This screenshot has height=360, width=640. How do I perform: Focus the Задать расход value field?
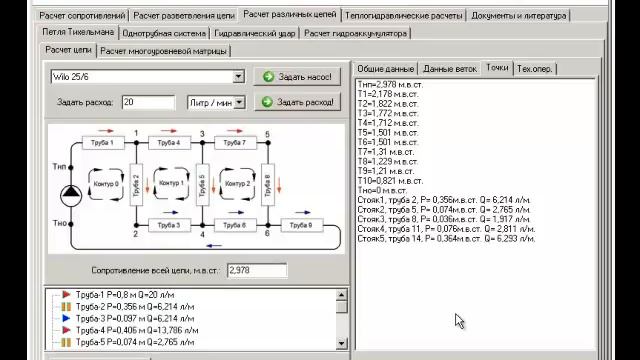148,102
